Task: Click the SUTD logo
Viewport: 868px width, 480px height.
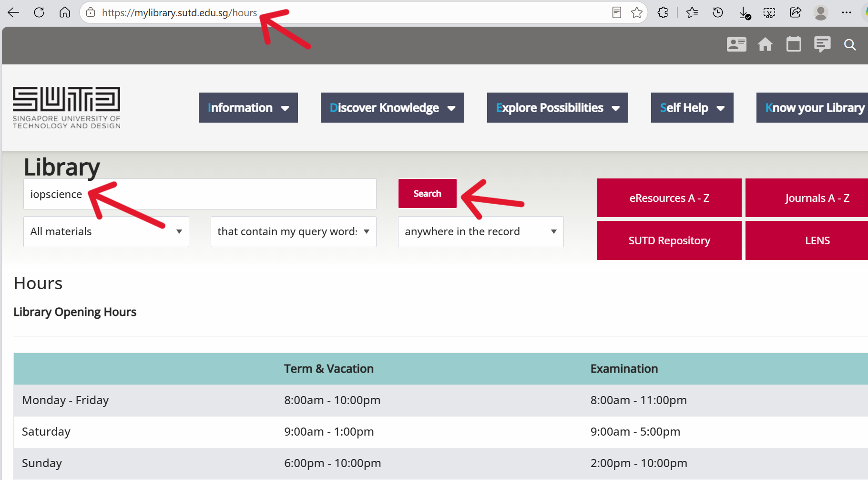Action: click(x=66, y=108)
